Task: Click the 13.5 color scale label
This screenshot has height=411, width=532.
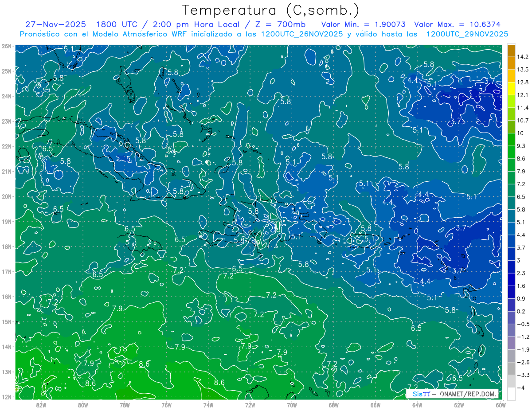Action: [523, 70]
